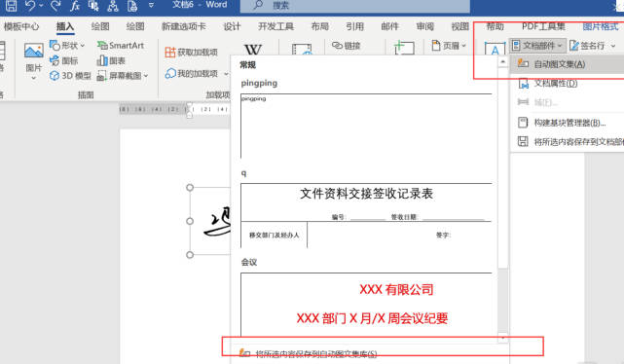Select 自动图文集(A) menu item
624x364 pixels.
pyautogui.click(x=568, y=64)
